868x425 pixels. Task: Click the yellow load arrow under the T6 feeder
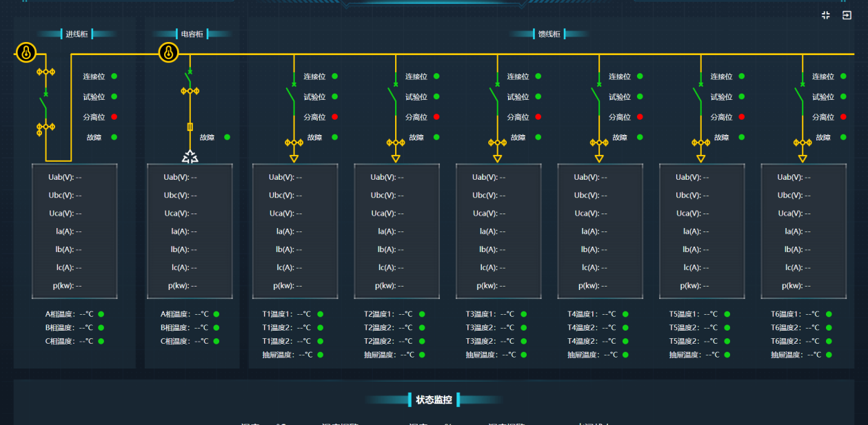(x=803, y=158)
